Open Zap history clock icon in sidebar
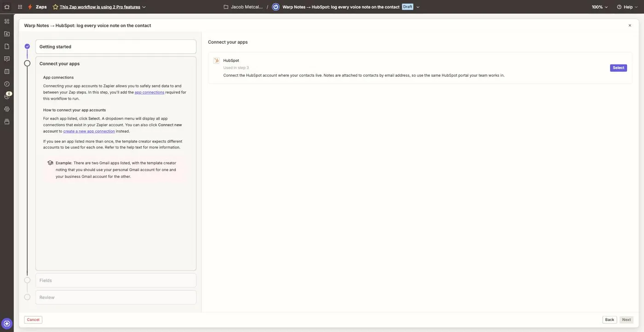This screenshot has width=644, height=332. pos(6,84)
